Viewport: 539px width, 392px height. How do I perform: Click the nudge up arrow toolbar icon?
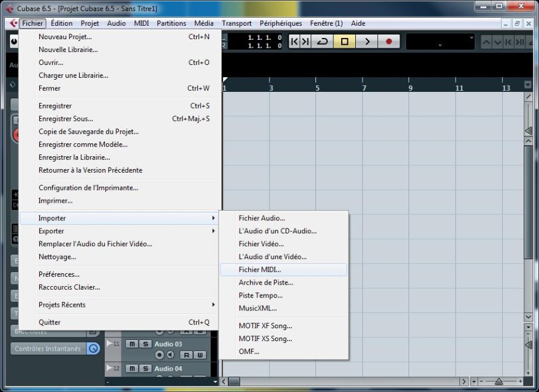tap(486, 42)
